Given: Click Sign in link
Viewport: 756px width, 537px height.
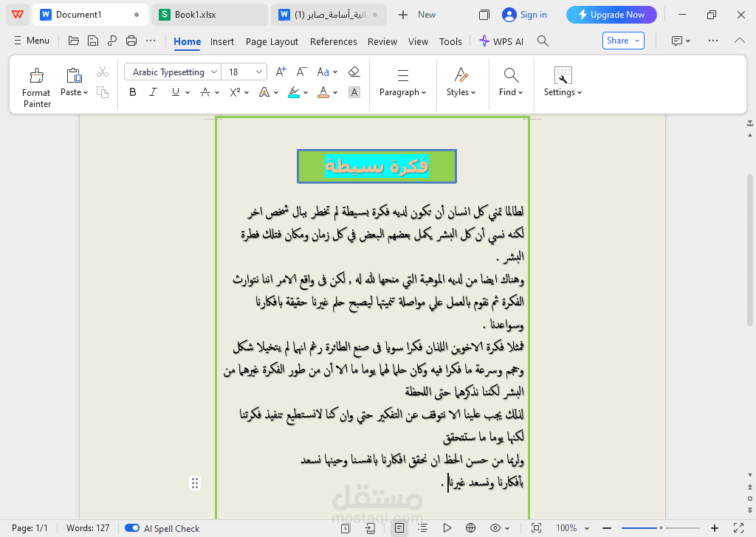Looking at the screenshot, I should [x=525, y=15].
